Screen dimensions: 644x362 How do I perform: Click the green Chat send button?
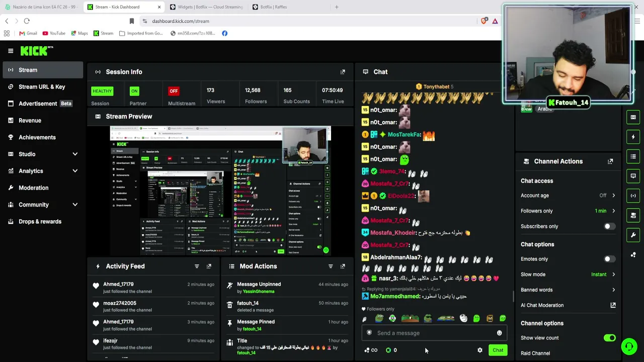(498, 350)
